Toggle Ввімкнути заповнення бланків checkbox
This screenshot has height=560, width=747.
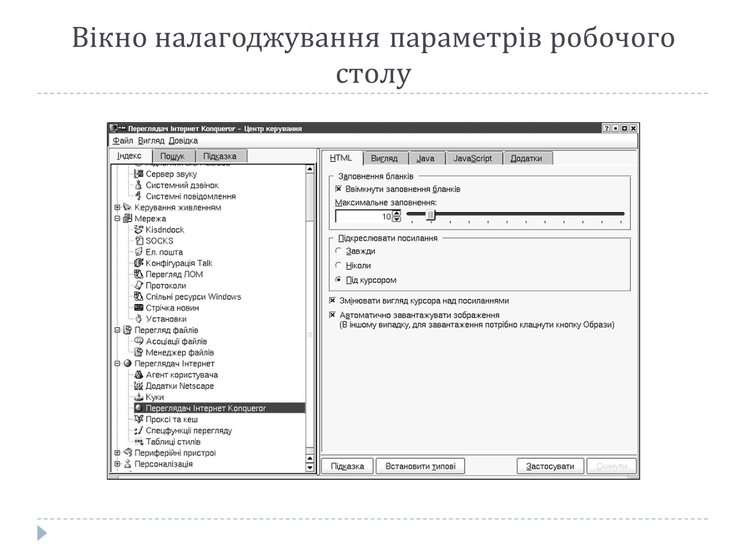pos(338,189)
